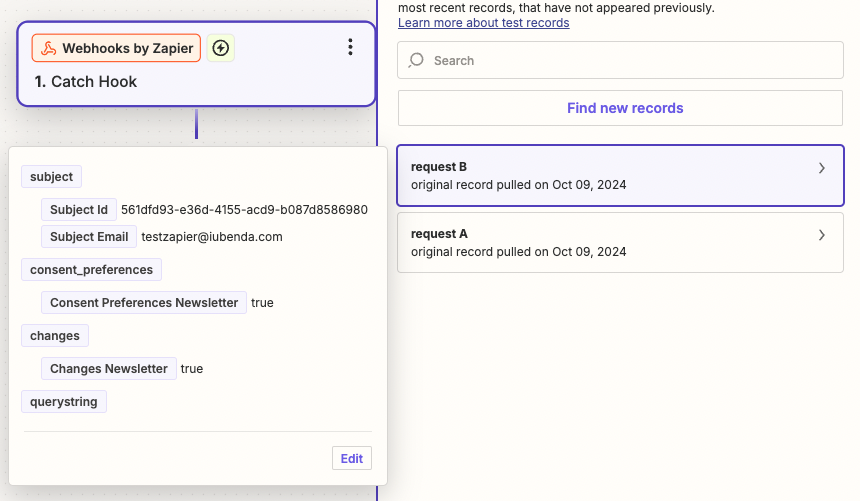Select the Subject Id field tag
Viewport: 860px width, 501px height.
tap(79, 210)
